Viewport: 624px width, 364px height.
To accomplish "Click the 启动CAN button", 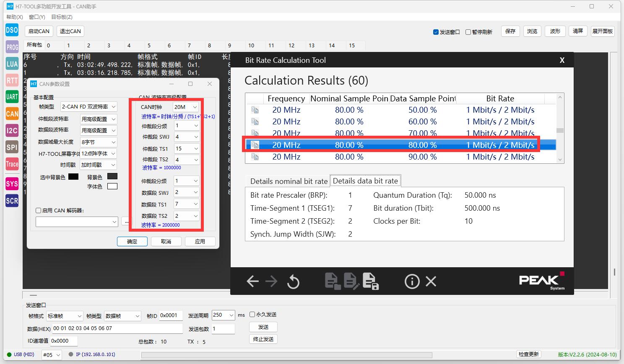I will (x=39, y=31).
